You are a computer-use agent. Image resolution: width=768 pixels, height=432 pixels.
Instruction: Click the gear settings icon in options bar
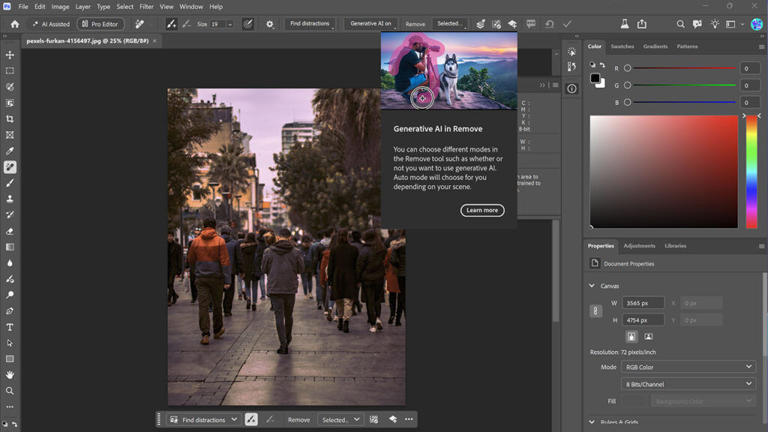click(269, 24)
